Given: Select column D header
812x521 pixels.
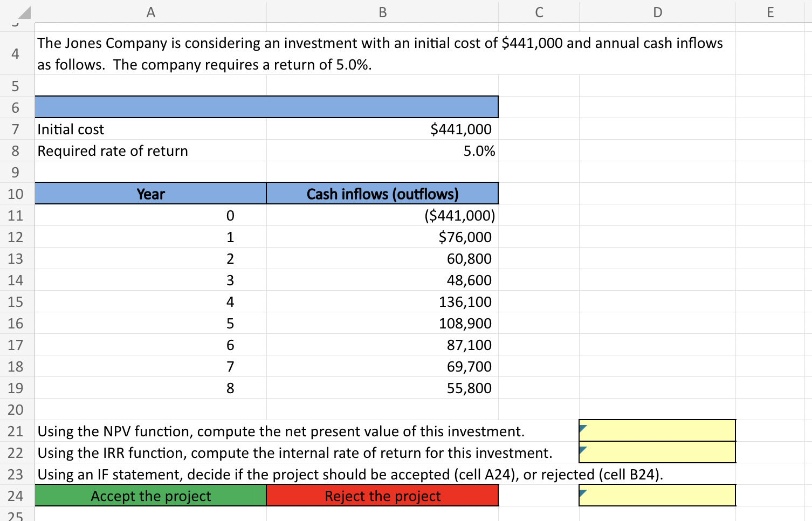Looking at the screenshot, I should (657, 12).
